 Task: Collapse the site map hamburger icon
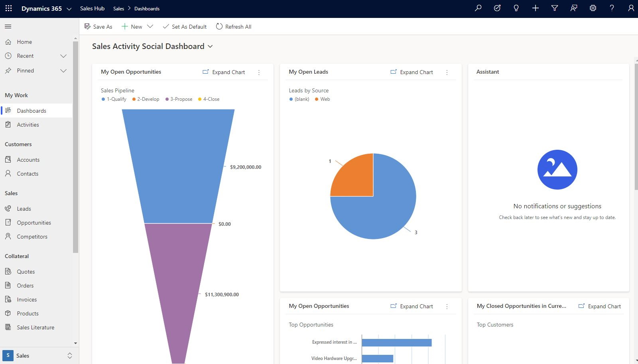point(8,27)
